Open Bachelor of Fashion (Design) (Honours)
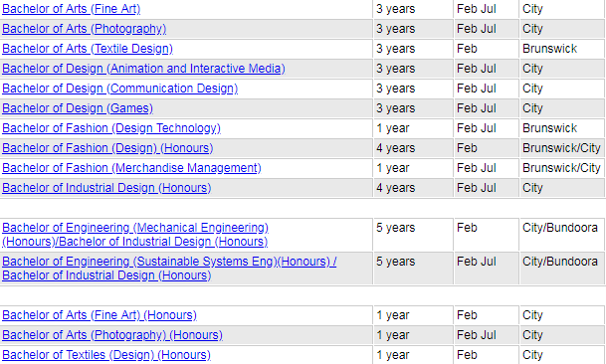 click(x=107, y=148)
